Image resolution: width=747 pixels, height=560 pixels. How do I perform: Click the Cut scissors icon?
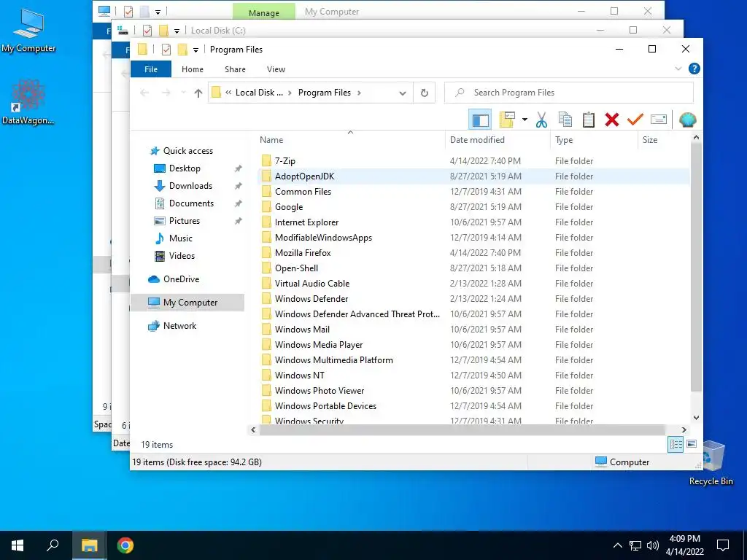pos(541,120)
